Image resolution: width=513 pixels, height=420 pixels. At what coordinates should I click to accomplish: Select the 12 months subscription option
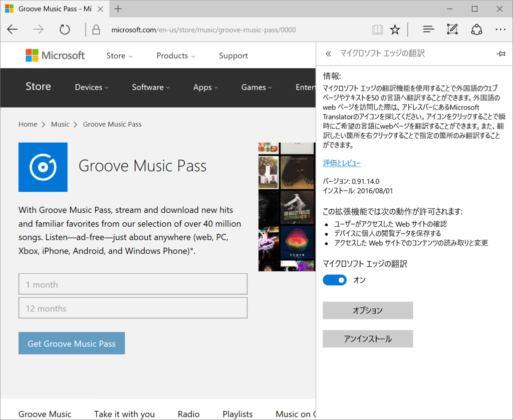[x=133, y=308]
